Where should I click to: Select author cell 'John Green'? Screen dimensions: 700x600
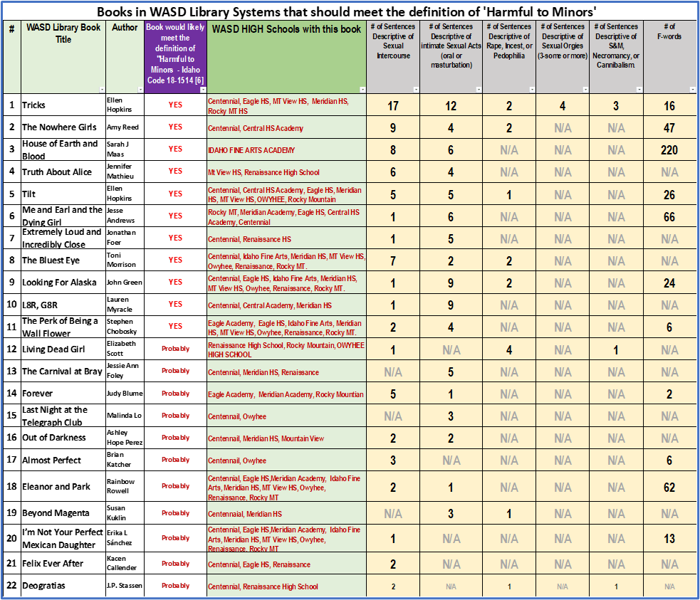pos(125,283)
